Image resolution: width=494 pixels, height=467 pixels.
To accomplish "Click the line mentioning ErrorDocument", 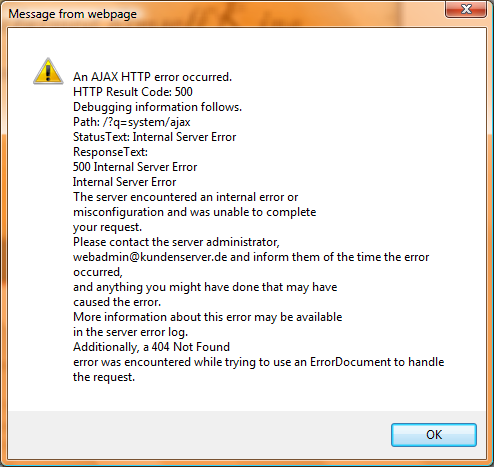I will pyautogui.click(x=259, y=362).
